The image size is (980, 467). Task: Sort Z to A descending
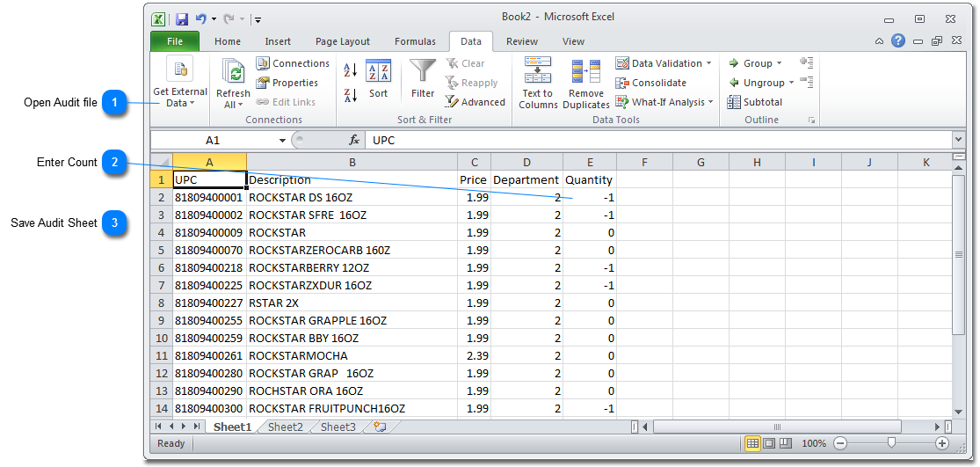pos(350,95)
